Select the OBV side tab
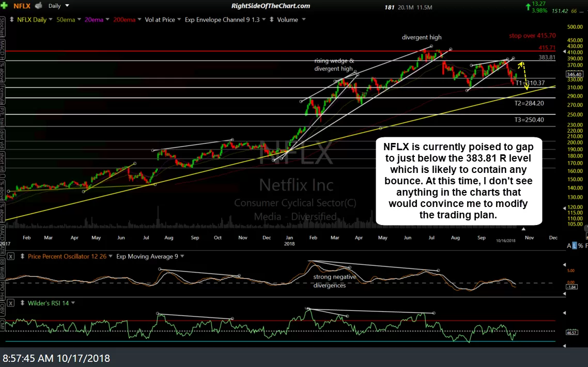 click(x=2, y=309)
